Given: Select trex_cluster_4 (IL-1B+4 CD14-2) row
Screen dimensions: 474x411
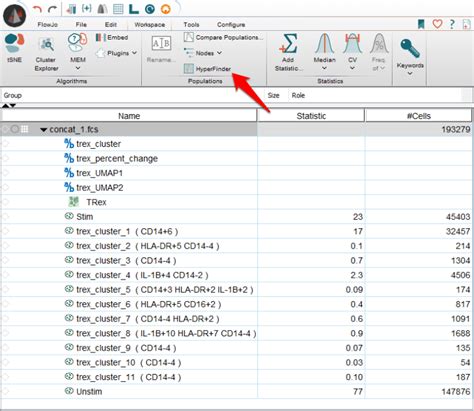Looking at the screenshot, I should (x=237, y=275).
